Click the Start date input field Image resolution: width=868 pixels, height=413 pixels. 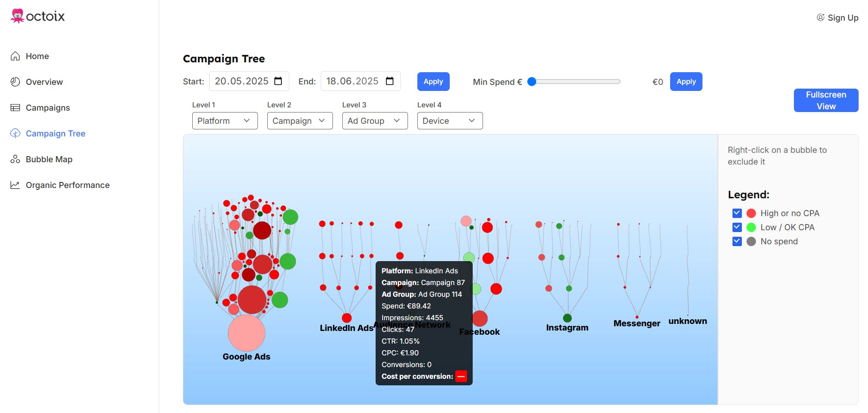(x=249, y=81)
